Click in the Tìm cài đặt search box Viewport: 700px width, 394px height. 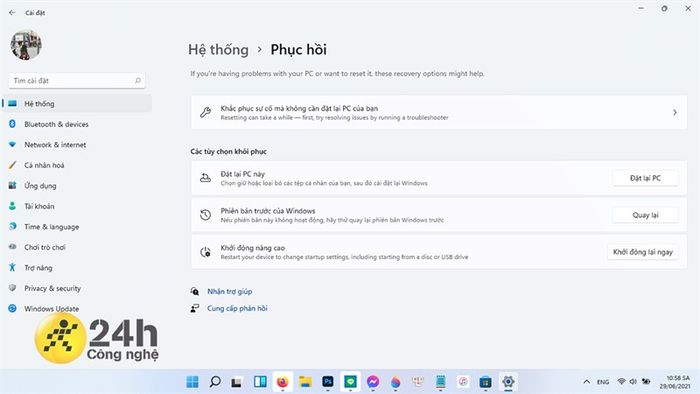click(x=77, y=81)
